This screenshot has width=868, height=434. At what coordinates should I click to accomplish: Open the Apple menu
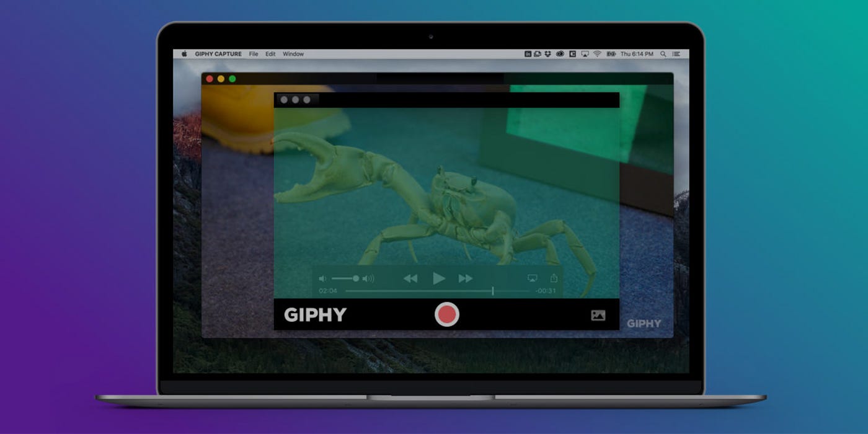[x=184, y=54]
